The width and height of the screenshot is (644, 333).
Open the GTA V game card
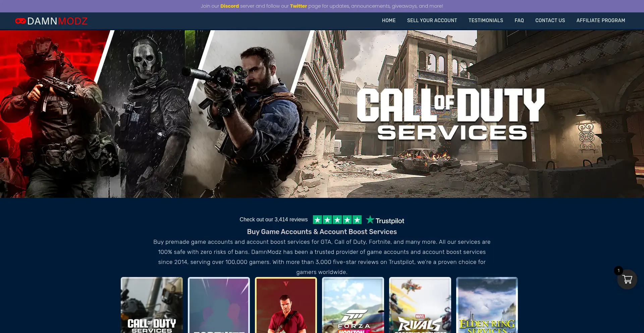(x=286, y=305)
